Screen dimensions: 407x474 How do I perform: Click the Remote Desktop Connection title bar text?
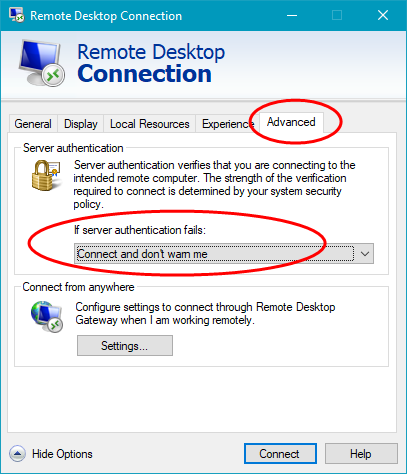106,16
